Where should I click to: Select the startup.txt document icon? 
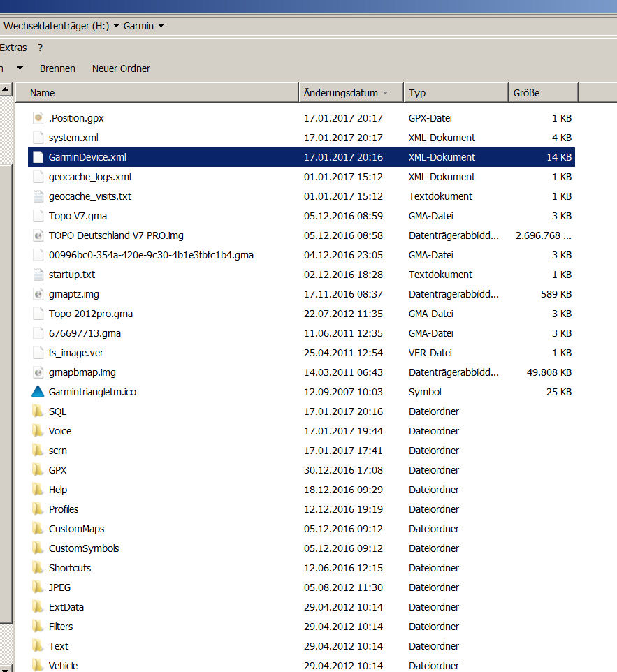coord(38,275)
